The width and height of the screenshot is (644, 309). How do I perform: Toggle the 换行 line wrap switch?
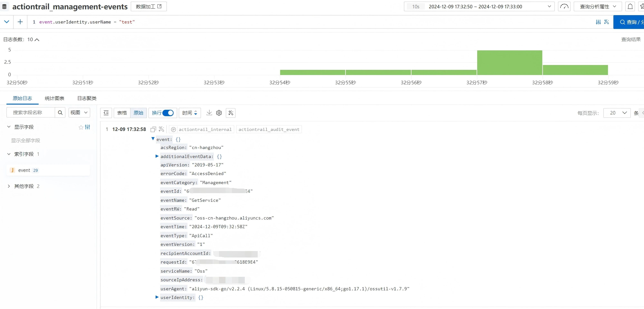(x=168, y=113)
